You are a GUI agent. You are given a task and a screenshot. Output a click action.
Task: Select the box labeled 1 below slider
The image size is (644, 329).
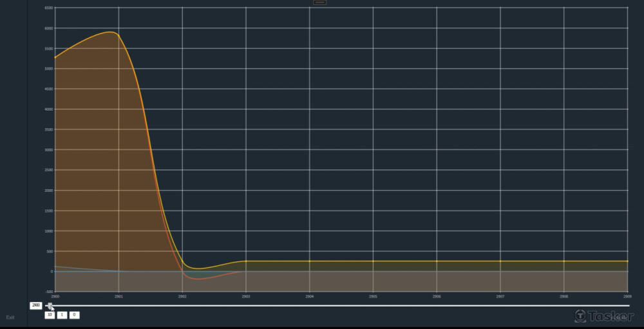click(62, 315)
